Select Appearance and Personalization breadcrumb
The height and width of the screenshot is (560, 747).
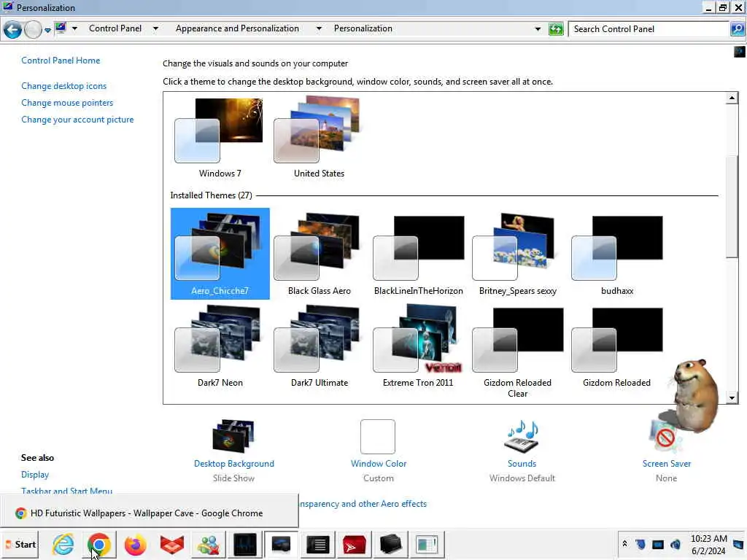click(x=237, y=28)
